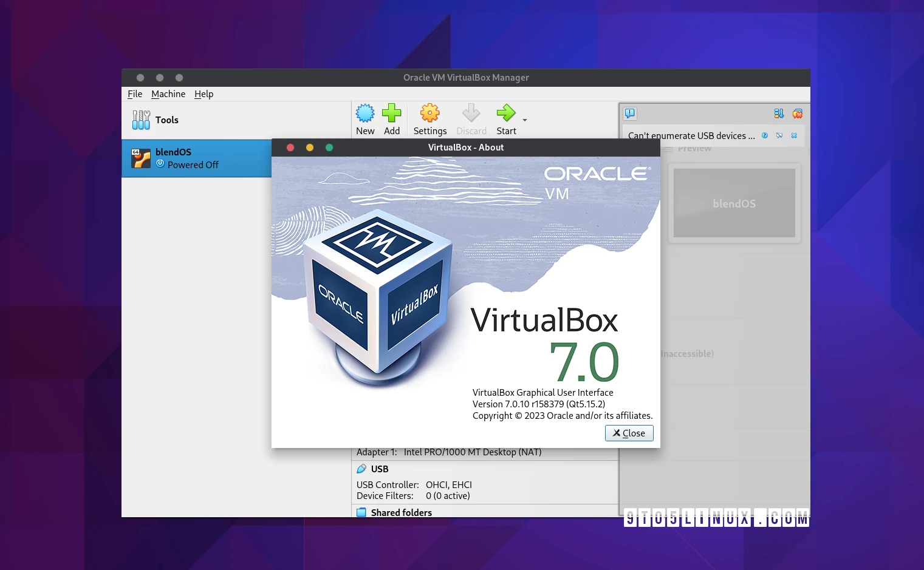Create a new virtual machine
Viewport: 924px width, 570px height.
364,118
